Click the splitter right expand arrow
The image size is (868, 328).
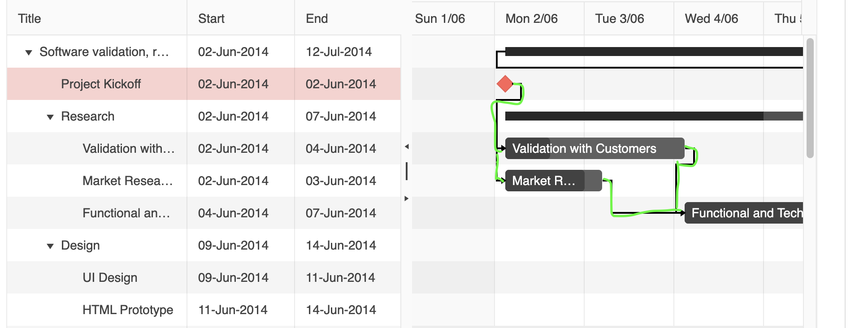407,199
